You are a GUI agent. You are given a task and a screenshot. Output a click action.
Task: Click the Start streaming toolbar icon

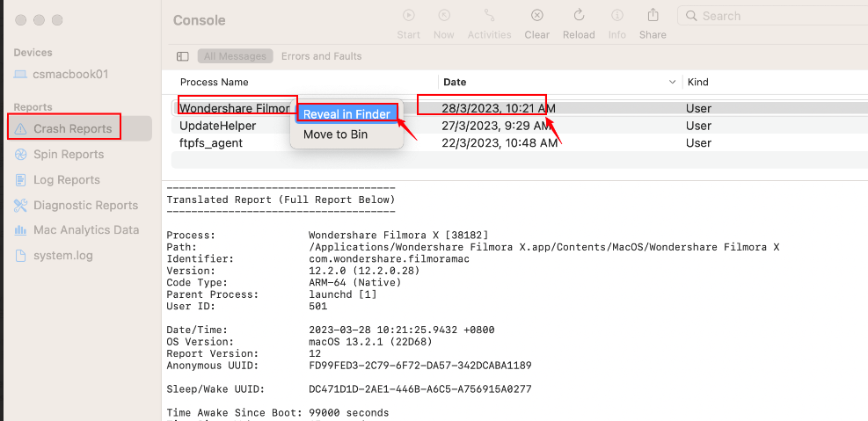point(408,16)
